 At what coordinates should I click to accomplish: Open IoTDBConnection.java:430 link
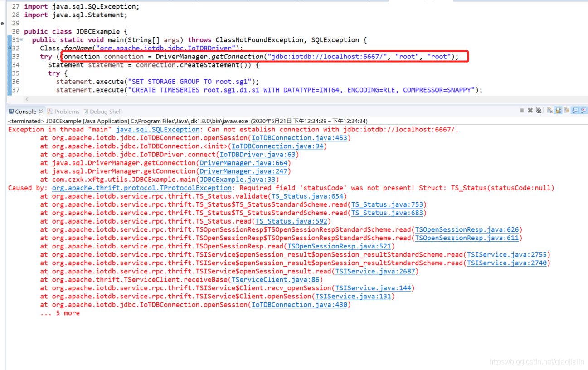pos(299,305)
